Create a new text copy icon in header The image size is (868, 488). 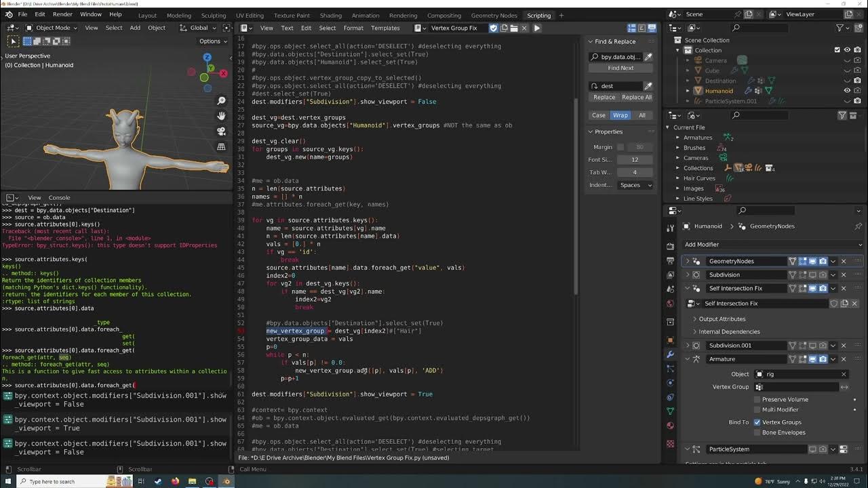[504, 28]
